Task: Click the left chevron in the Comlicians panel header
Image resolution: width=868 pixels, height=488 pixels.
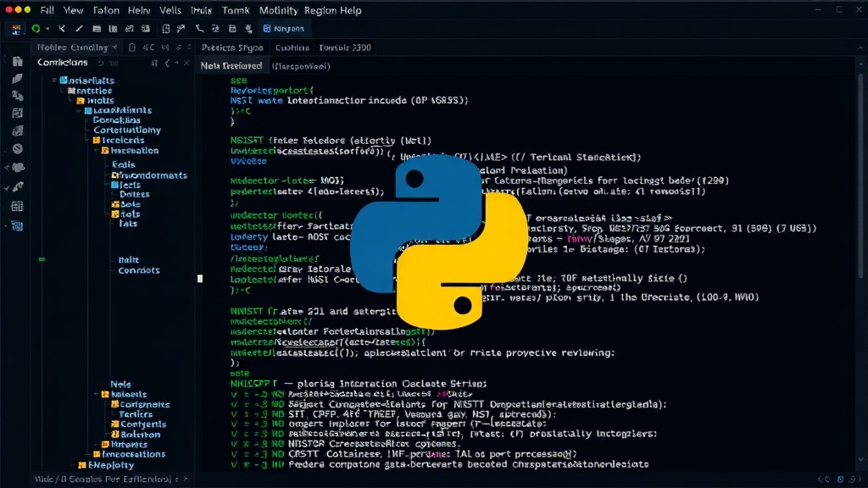Action: [x=167, y=63]
